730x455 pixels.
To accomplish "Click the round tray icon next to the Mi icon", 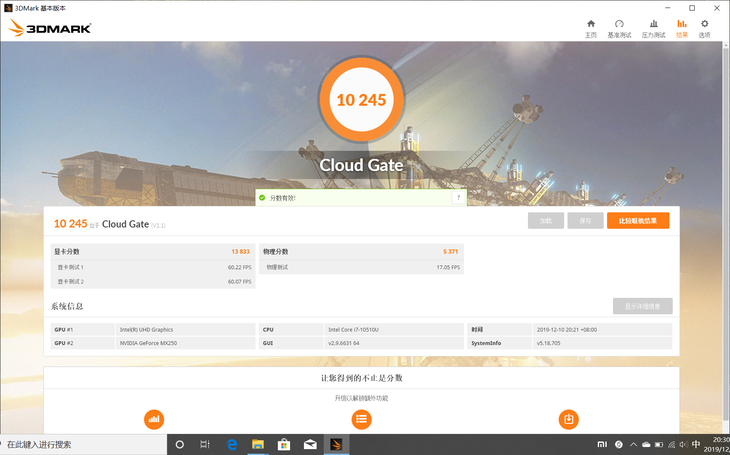I will click(x=619, y=444).
